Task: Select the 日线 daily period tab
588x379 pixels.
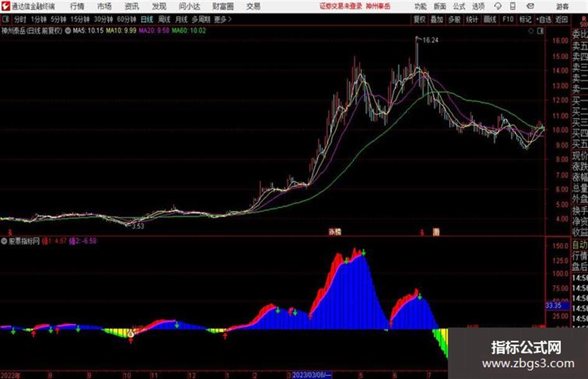Action: coord(147,19)
